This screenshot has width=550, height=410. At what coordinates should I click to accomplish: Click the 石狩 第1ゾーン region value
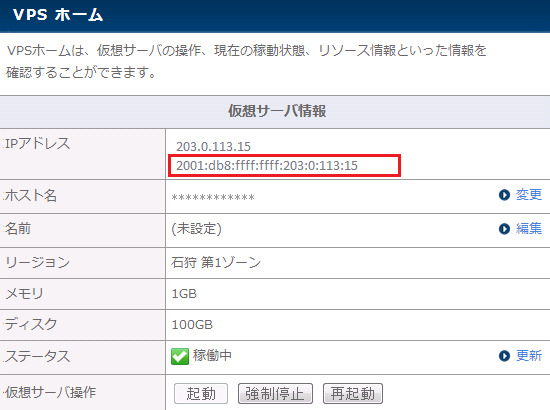pos(216,262)
